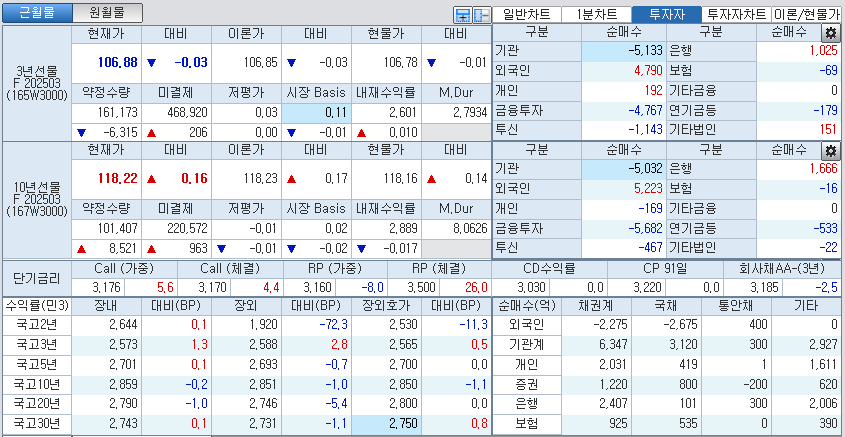Screen dimensions: 845x437
Task: Click 증권 통안채 value -200
Action: pyautogui.click(x=754, y=384)
